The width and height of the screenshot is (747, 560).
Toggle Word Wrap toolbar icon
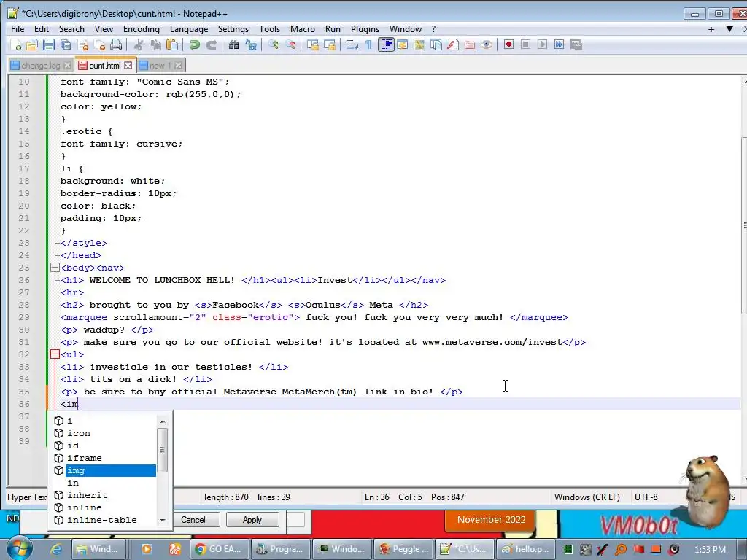(x=352, y=44)
